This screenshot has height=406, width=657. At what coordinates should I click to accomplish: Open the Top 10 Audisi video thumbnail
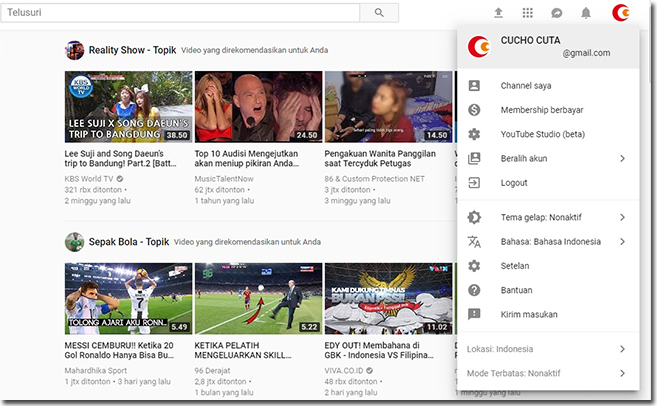[258, 106]
